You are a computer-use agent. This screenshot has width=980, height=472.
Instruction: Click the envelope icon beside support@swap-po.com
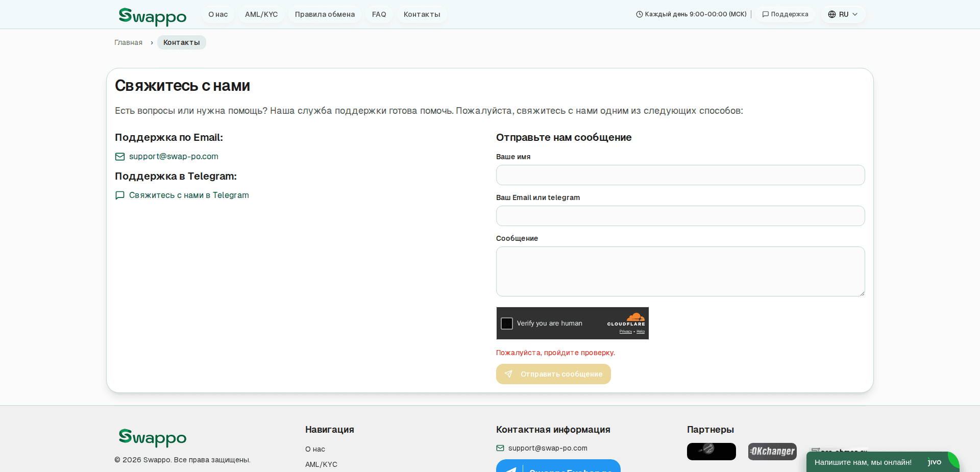pyautogui.click(x=119, y=157)
